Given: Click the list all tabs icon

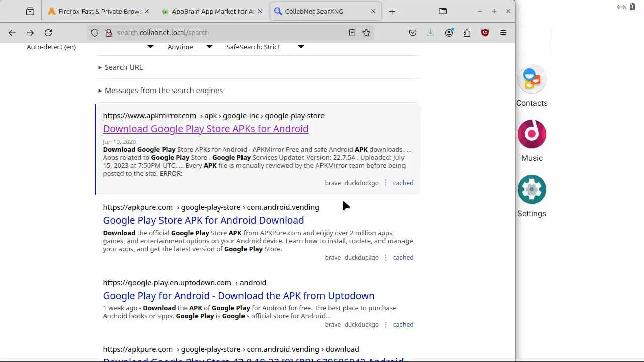Looking at the screenshot, I should [x=443, y=11].
